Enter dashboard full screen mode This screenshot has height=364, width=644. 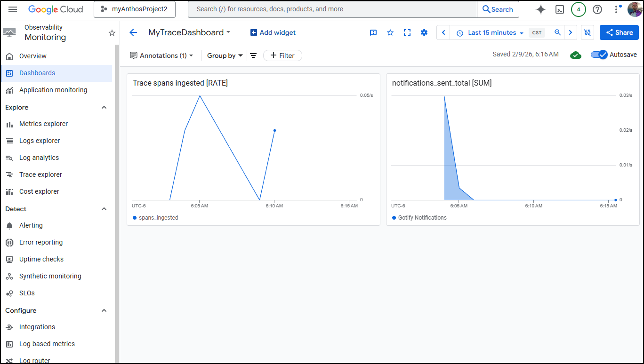[407, 32]
